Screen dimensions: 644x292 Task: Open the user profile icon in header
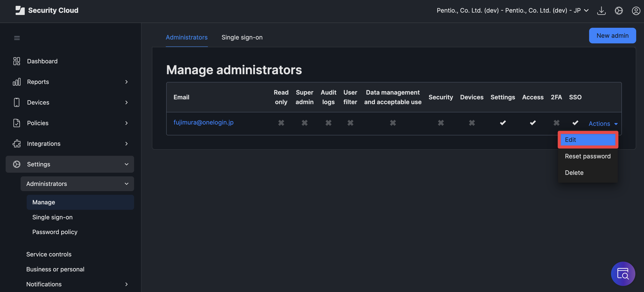[636, 10]
